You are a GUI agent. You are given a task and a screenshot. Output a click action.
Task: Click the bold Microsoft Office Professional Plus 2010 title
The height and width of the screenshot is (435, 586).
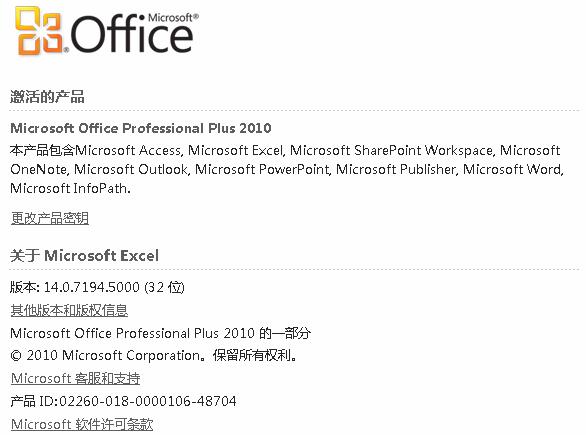tap(141, 128)
